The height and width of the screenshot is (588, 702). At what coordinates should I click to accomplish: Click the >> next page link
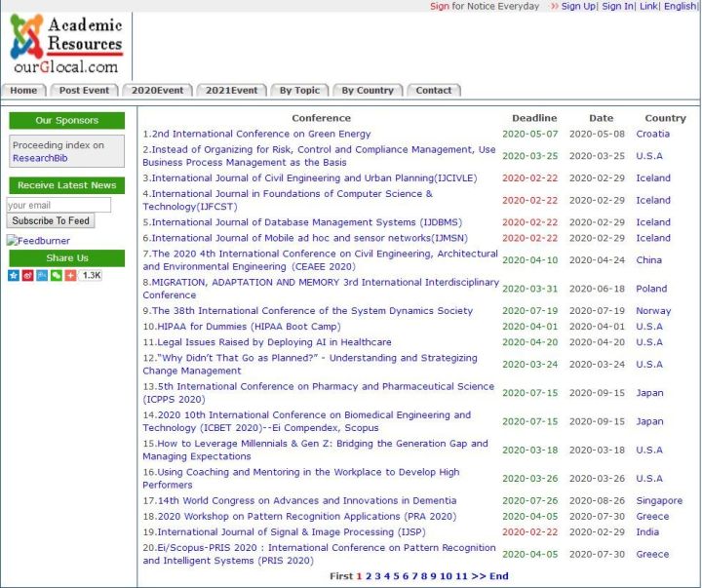[479, 576]
